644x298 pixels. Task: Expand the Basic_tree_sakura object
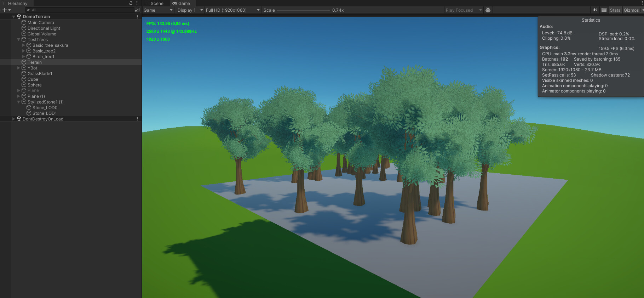pos(24,45)
